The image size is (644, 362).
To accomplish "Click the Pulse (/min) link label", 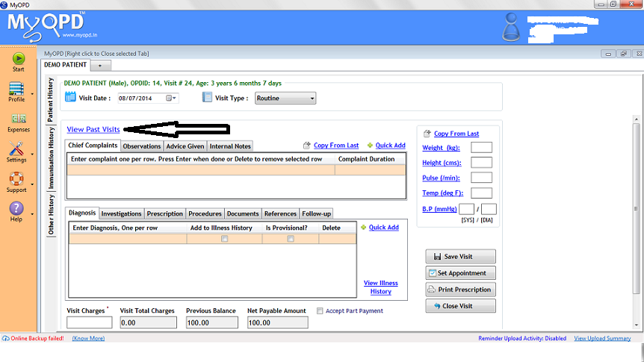I will (x=441, y=178).
